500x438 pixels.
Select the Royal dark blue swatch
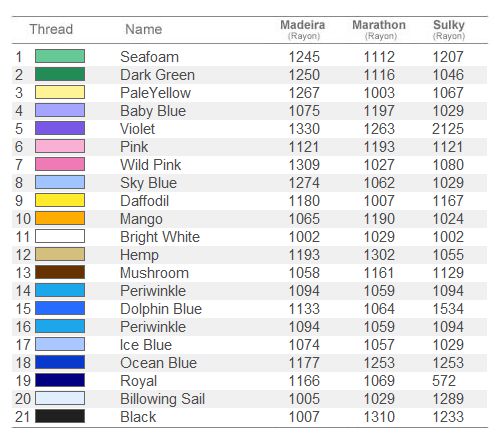tap(60, 380)
